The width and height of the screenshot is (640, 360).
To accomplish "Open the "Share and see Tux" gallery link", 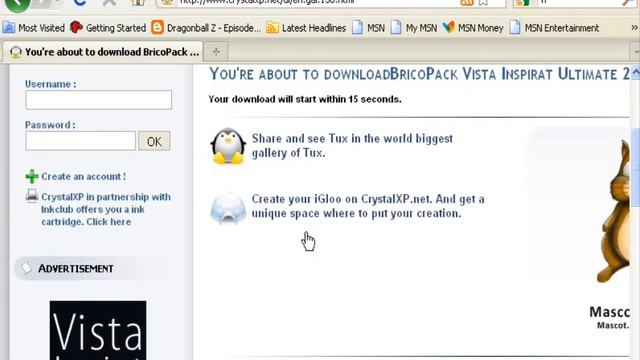I will point(352,146).
